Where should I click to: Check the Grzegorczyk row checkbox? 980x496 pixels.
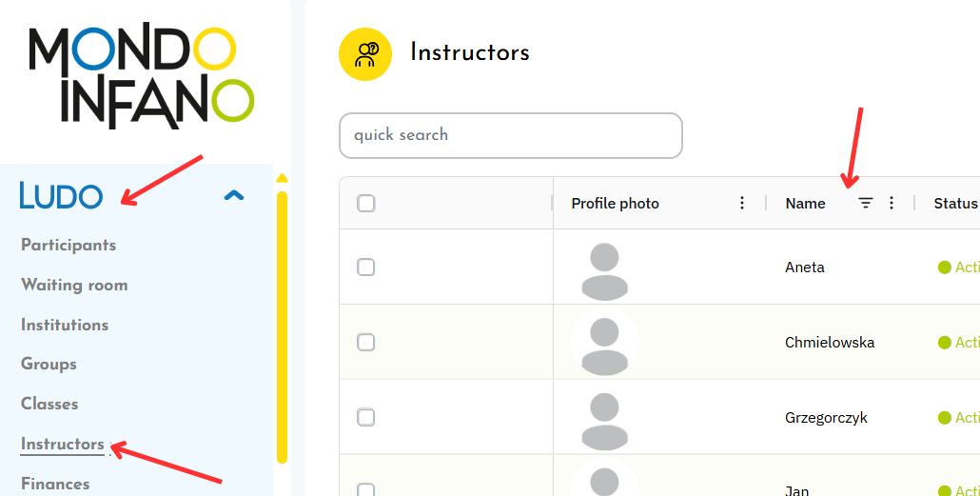click(366, 418)
